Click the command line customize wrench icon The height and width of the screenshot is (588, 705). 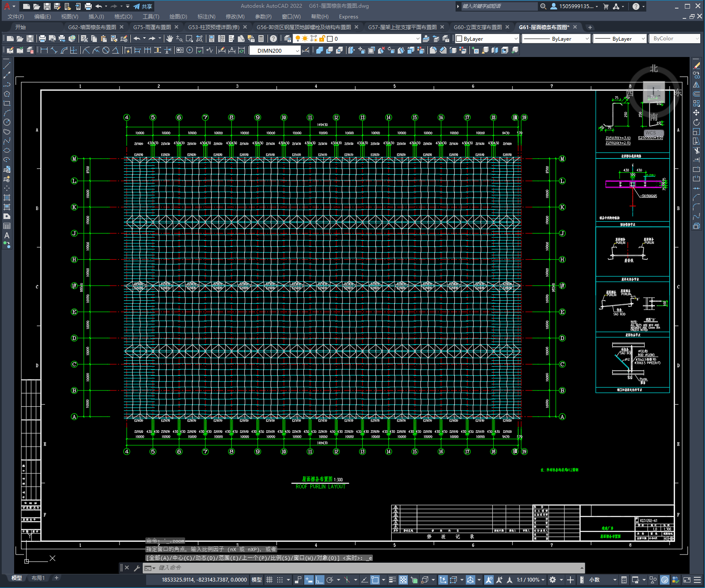[137, 568]
